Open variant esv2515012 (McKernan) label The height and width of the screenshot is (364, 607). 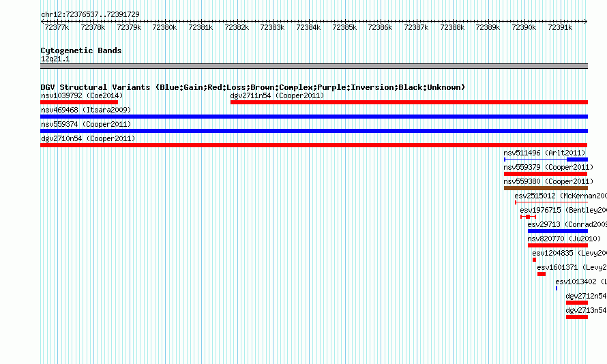click(x=561, y=196)
